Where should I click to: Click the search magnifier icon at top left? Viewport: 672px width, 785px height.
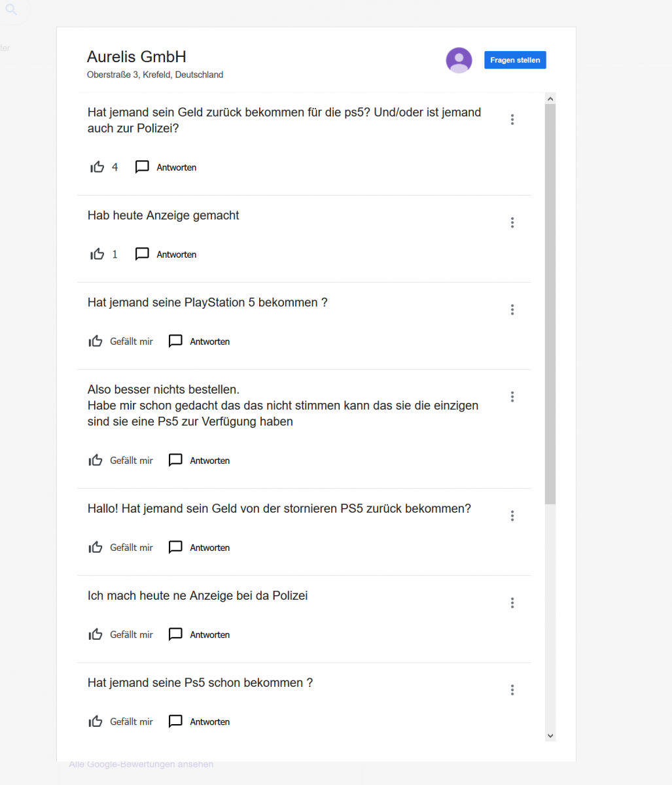(11, 10)
